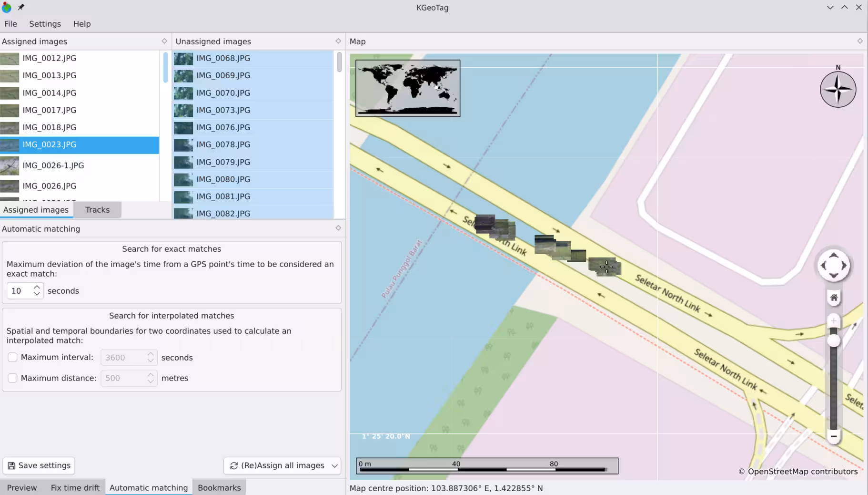Switch to the Preview tab
Image resolution: width=868 pixels, height=495 pixels.
click(22, 488)
